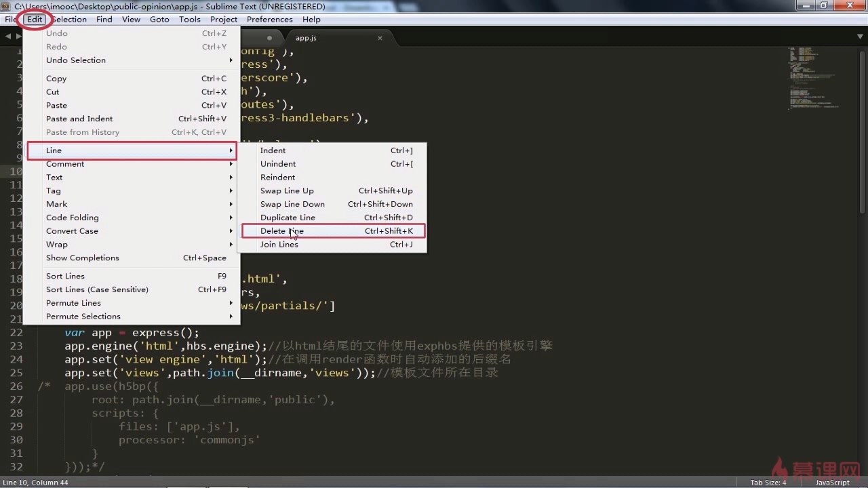Close the app.js tab
This screenshot has width=868, height=488.
click(380, 38)
